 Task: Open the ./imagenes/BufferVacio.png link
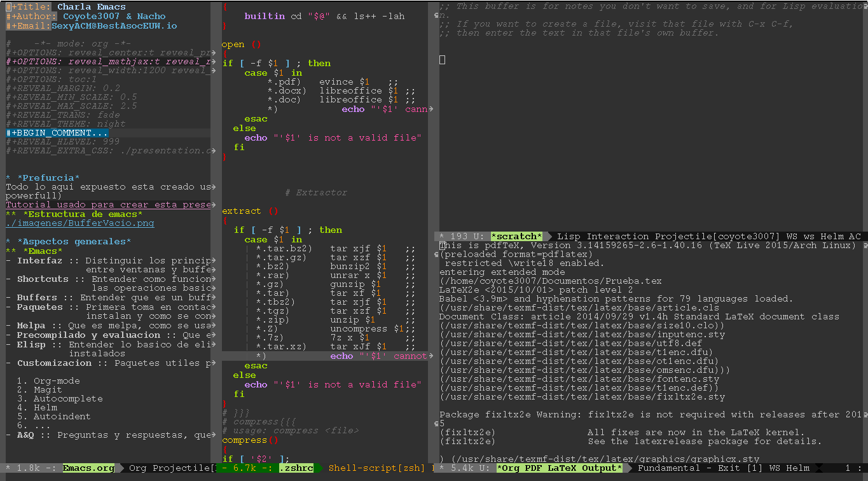tap(80, 223)
